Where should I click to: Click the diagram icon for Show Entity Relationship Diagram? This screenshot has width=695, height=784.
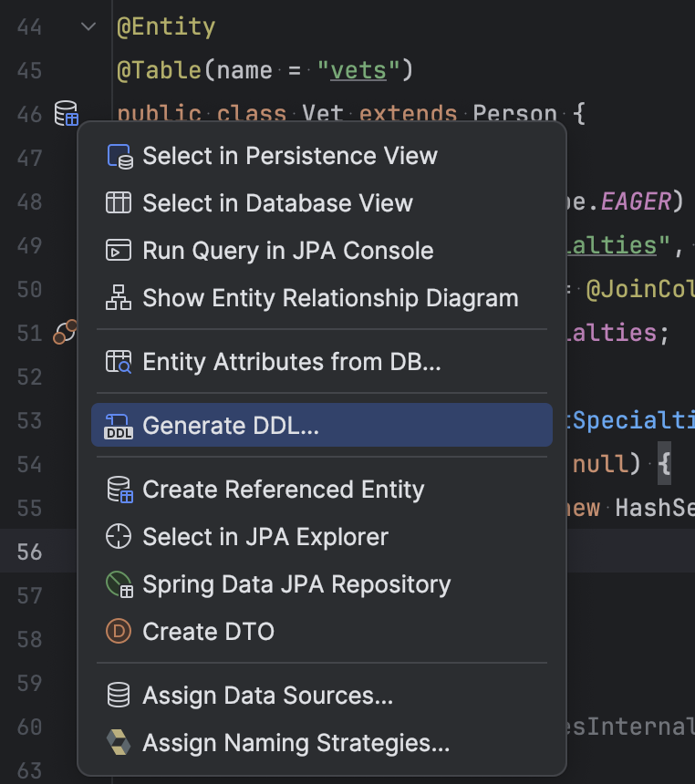coord(119,298)
